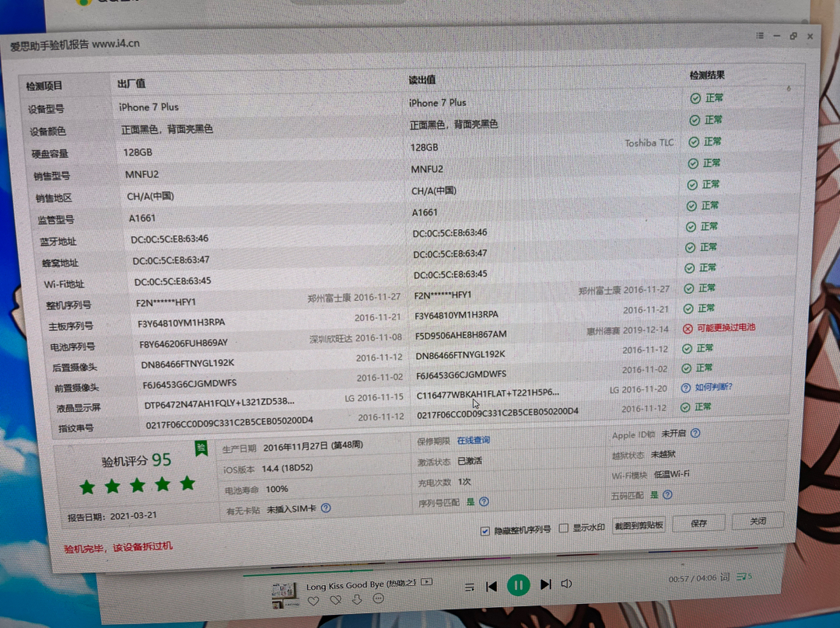Click the Toshiba TLC note
Image resolution: width=840 pixels, height=628 pixels.
[649, 143]
